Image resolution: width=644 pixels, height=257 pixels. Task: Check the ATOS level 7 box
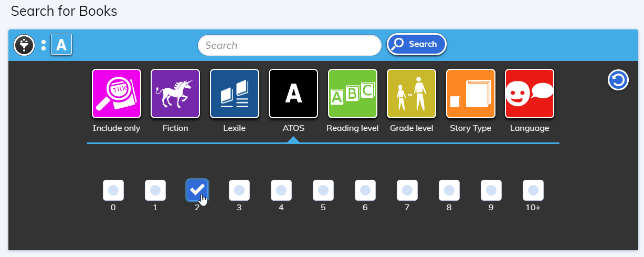(407, 190)
